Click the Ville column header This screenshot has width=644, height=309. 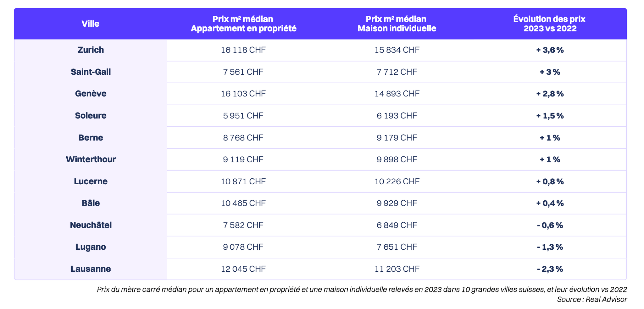pyautogui.click(x=91, y=24)
